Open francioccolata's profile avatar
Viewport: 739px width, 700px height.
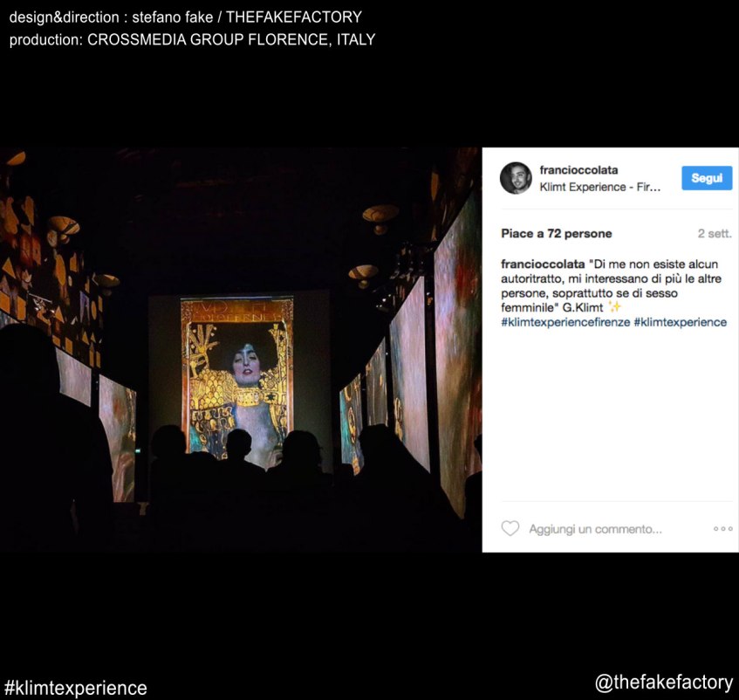click(x=516, y=178)
